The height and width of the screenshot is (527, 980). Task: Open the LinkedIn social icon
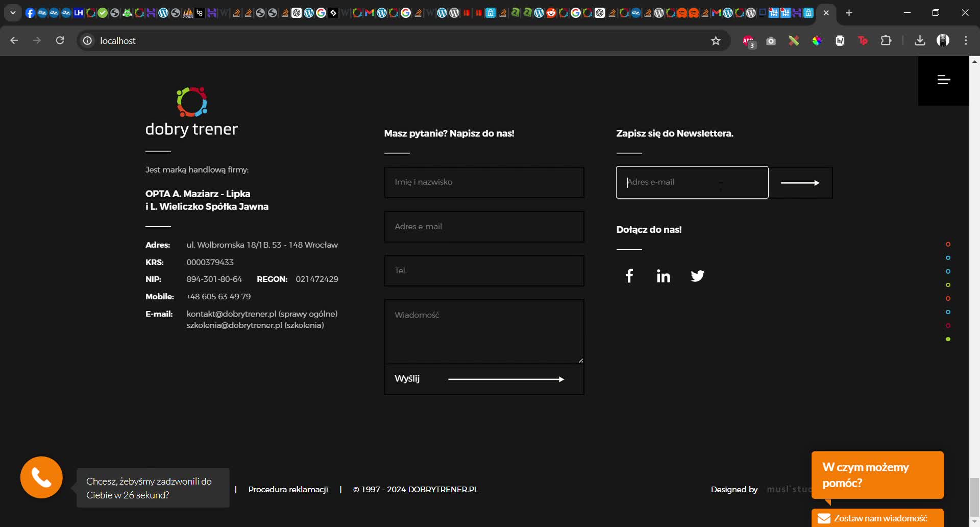point(663,276)
